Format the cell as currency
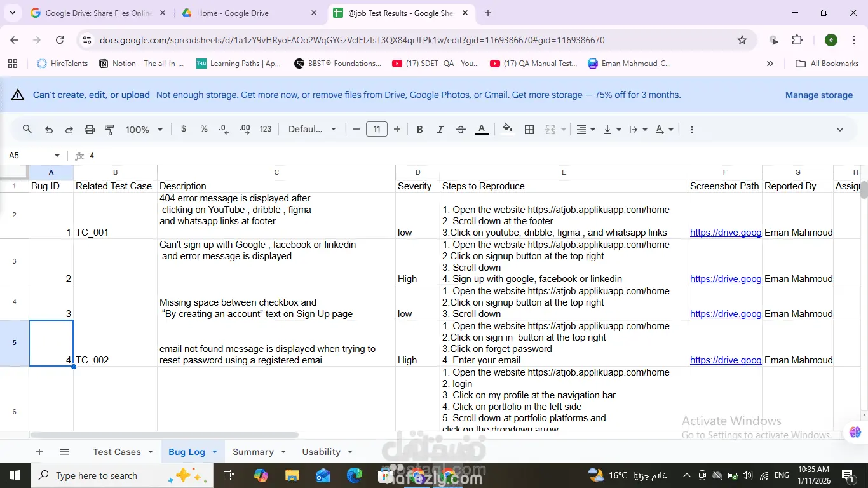868x488 pixels. (x=184, y=129)
